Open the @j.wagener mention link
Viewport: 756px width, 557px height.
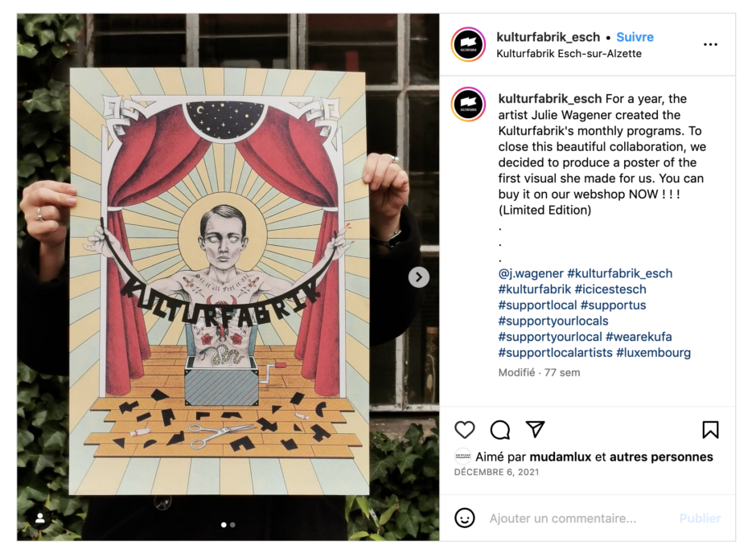(531, 273)
